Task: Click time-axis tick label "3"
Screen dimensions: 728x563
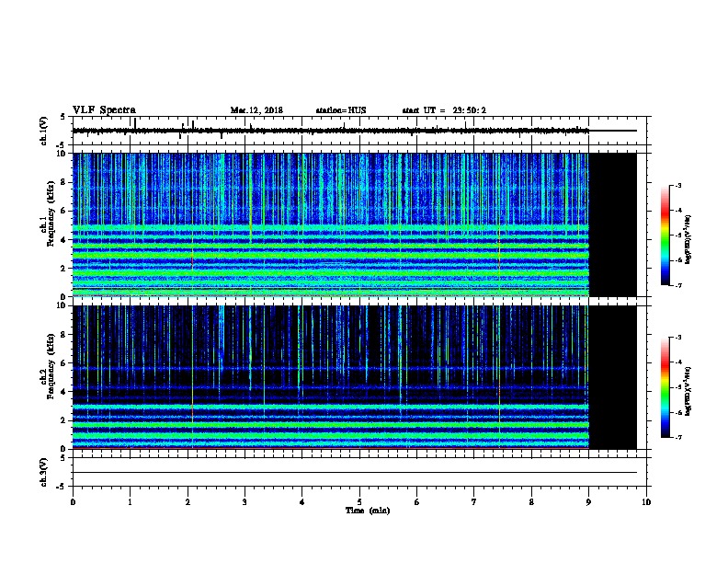Action: tap(245, 502)
